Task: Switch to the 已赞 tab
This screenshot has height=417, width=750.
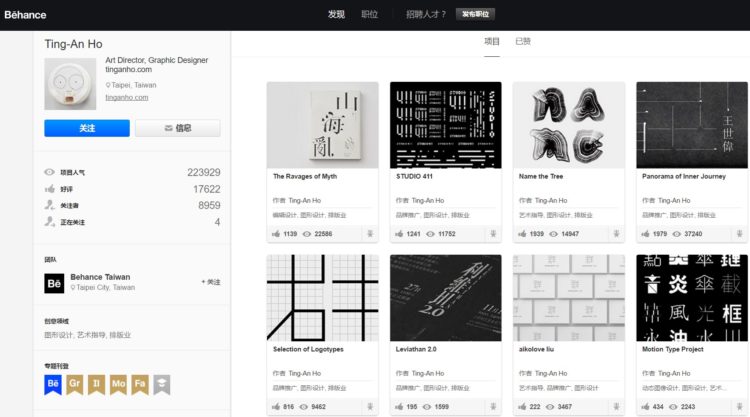Action: coord(523,42)
